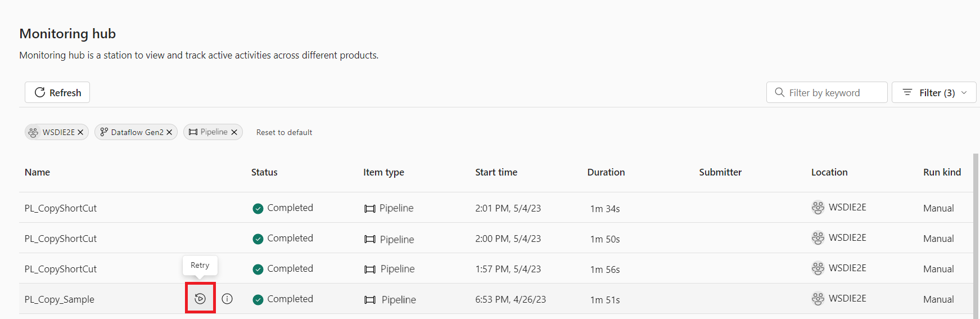The height and width of the screenshot is (319, 980).
Task: Sort by the Start time column header
Action: click(x=496, y=172)
